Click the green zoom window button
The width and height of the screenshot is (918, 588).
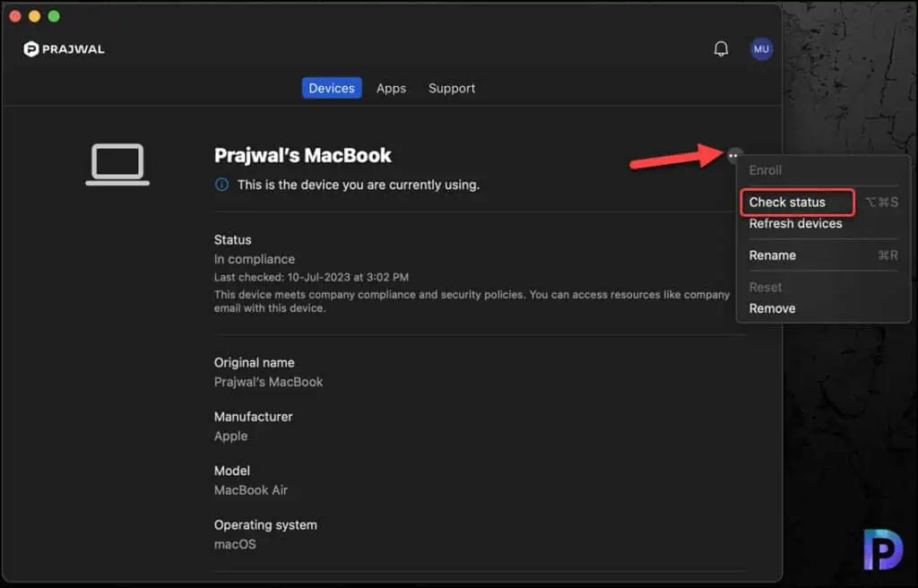coord(54,16)
